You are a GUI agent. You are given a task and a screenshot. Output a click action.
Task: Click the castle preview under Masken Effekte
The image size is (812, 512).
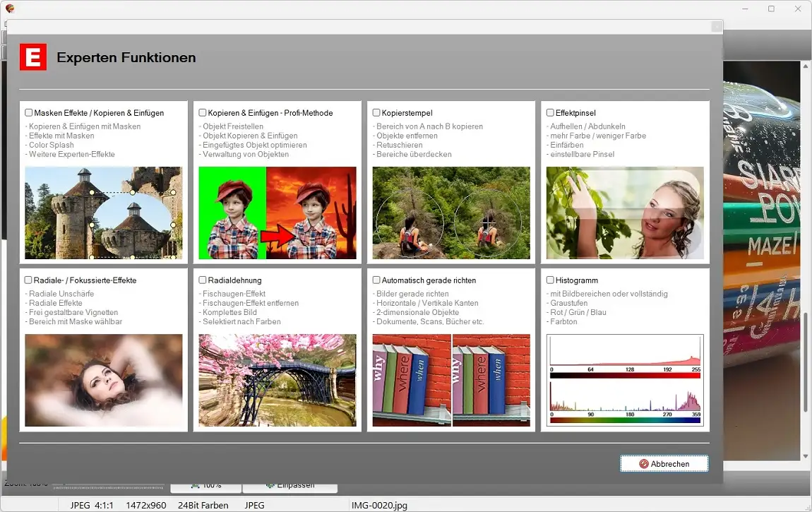coord(103,213)
